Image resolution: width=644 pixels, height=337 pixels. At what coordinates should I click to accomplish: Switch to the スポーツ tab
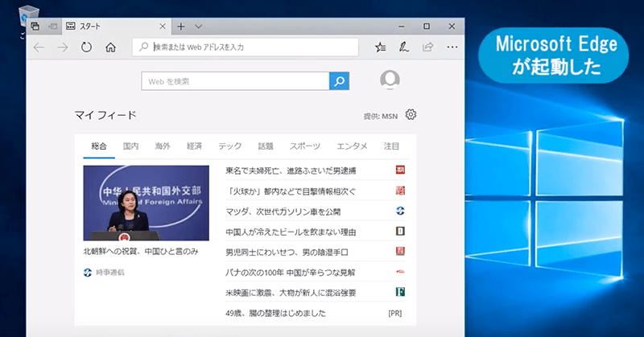click(305, 146)
